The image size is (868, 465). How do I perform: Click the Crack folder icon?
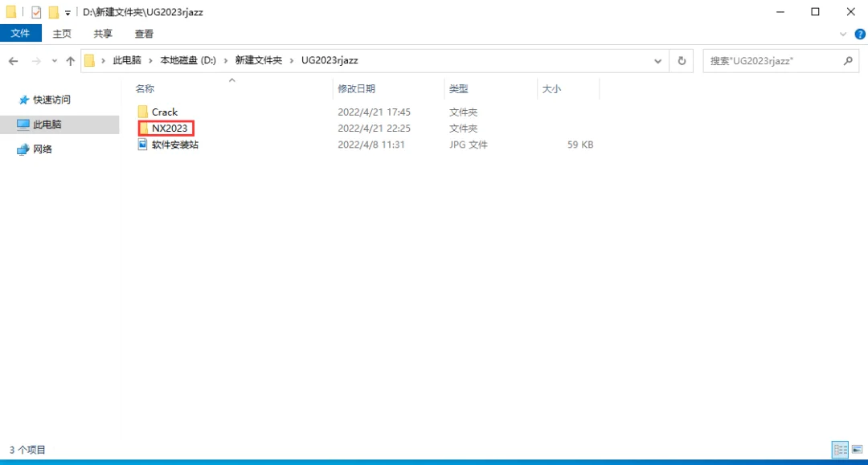(x=143, y=112)
